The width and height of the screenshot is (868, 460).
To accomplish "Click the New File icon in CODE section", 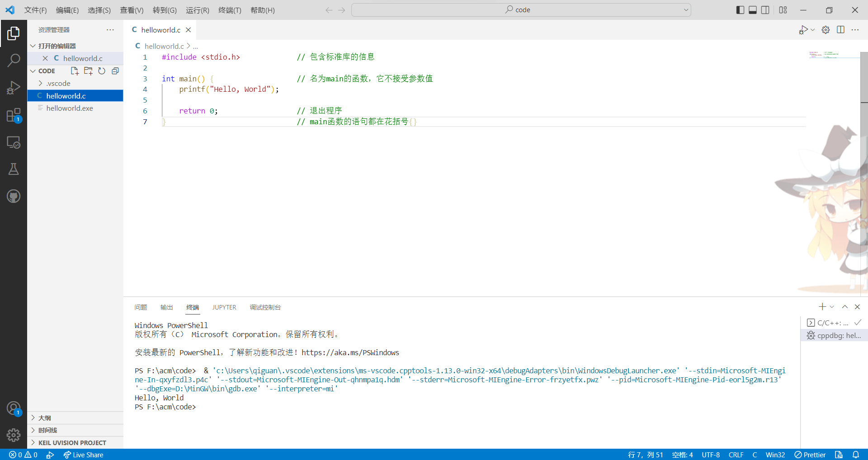I will pyautogui.click(x=75, y=71).
